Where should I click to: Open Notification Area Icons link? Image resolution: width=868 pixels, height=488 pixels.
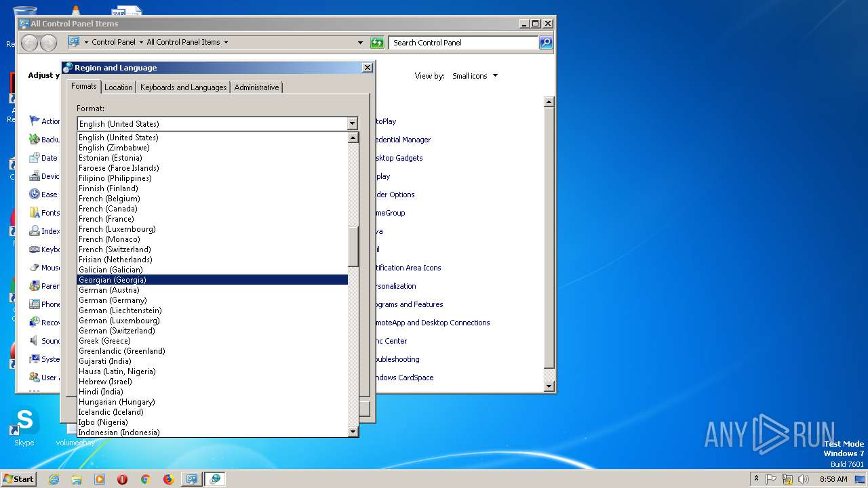point(408,268)
